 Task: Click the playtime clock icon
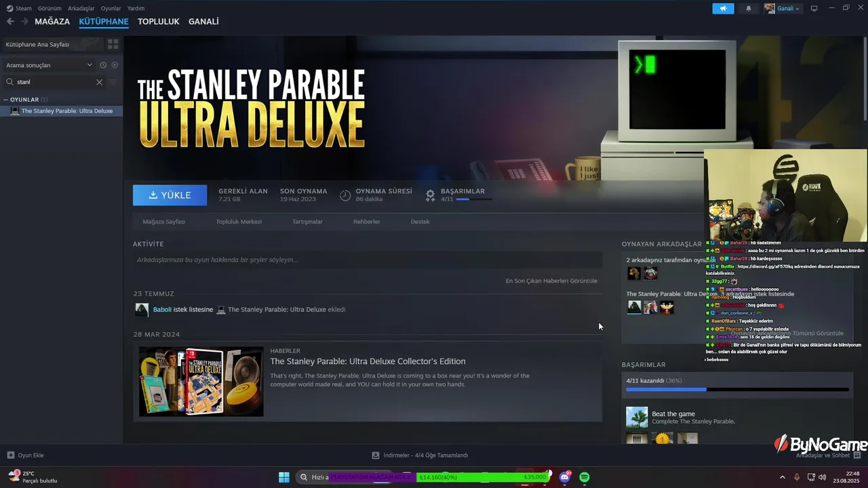tap(345, 195)
